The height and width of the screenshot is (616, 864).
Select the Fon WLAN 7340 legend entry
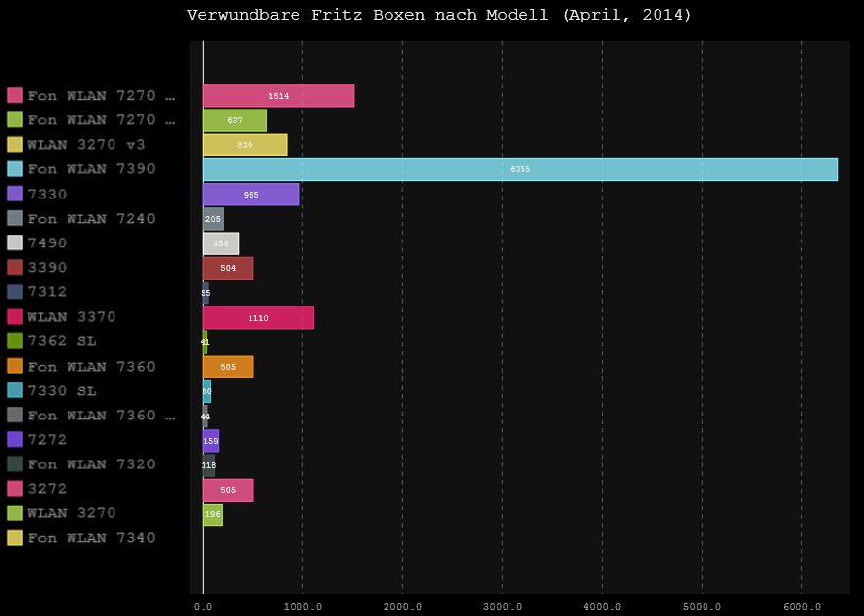click(x=91, y=538)
